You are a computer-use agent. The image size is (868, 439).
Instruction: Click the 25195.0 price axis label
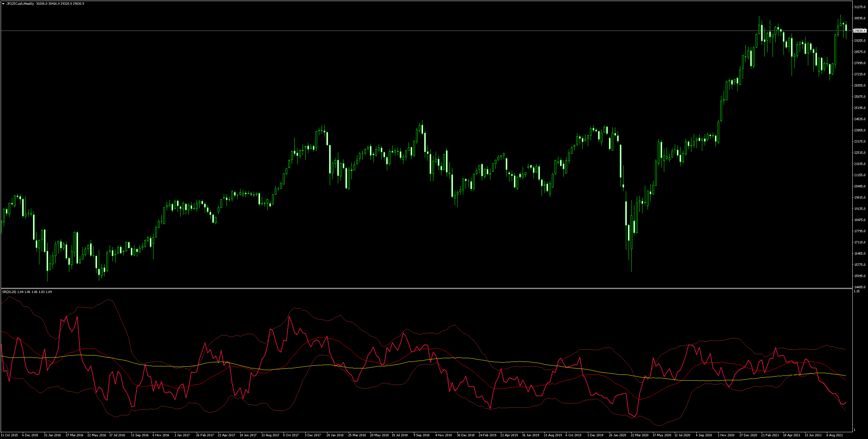coord(860,108)
